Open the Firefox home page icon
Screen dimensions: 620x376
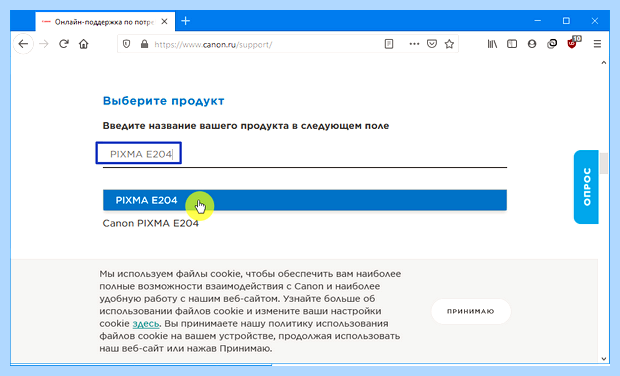(83, 44)
